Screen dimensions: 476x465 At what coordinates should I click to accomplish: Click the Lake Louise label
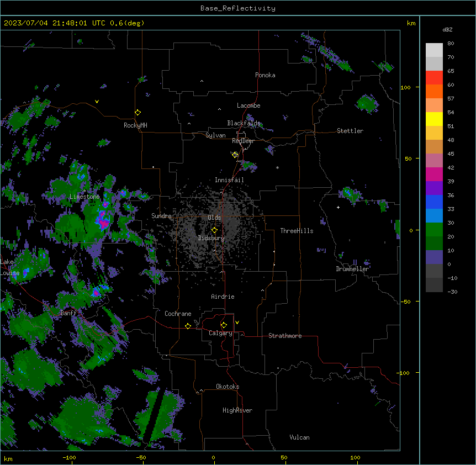pyautogui.click(x=9, y=267)
